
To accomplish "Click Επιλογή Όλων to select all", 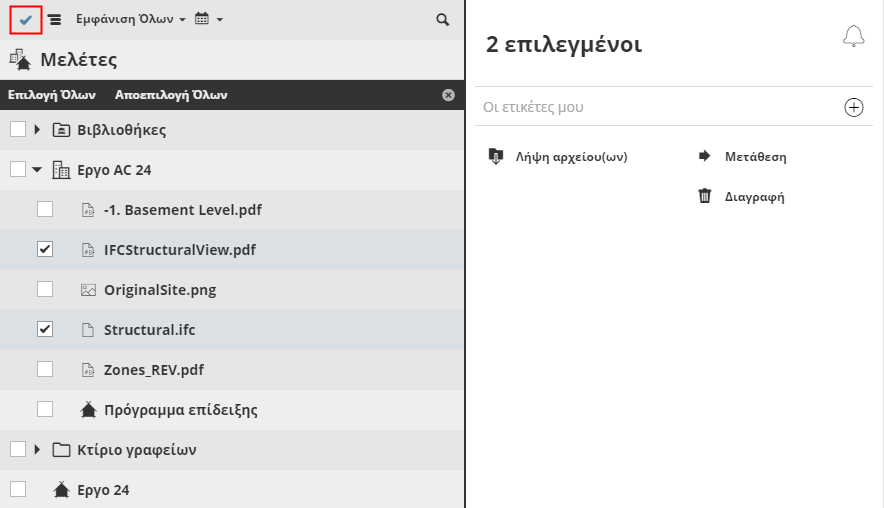I will coord(51,95).
